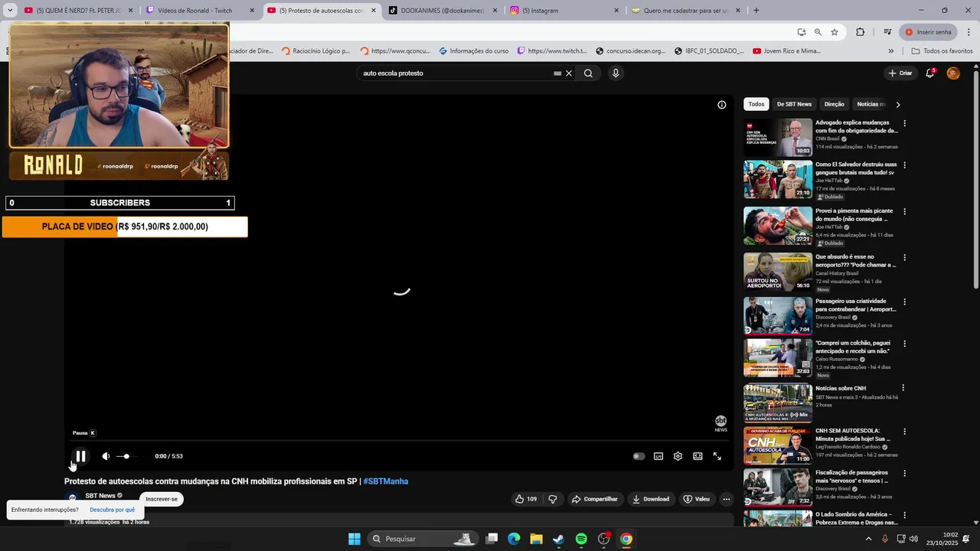Open the 'Jovem Rico e Mima...' bookmark
Screen dimensions: 980x551
(786, 51)
